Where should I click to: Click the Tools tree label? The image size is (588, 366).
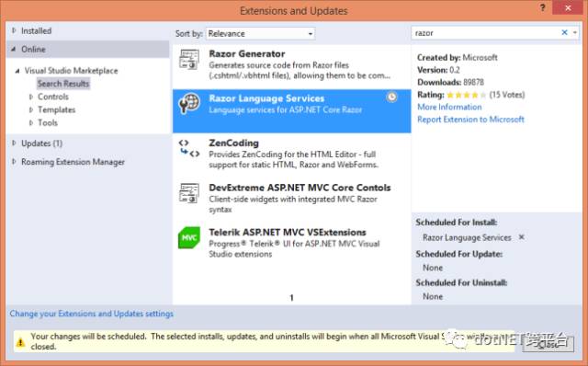[48, 122]
